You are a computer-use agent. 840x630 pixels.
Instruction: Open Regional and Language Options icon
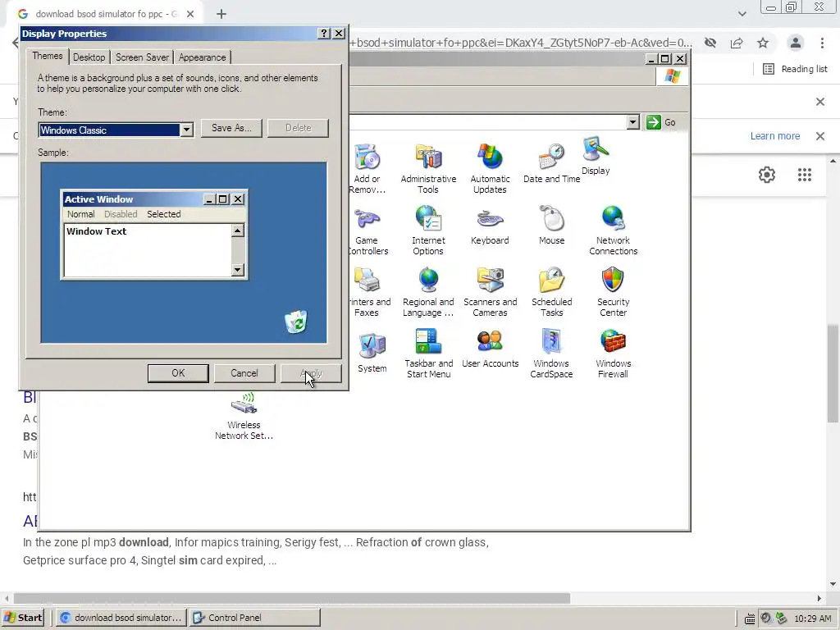428,292
